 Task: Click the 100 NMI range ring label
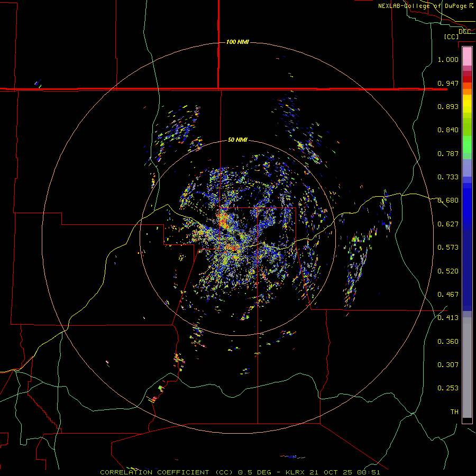click(x=237, y=42)
